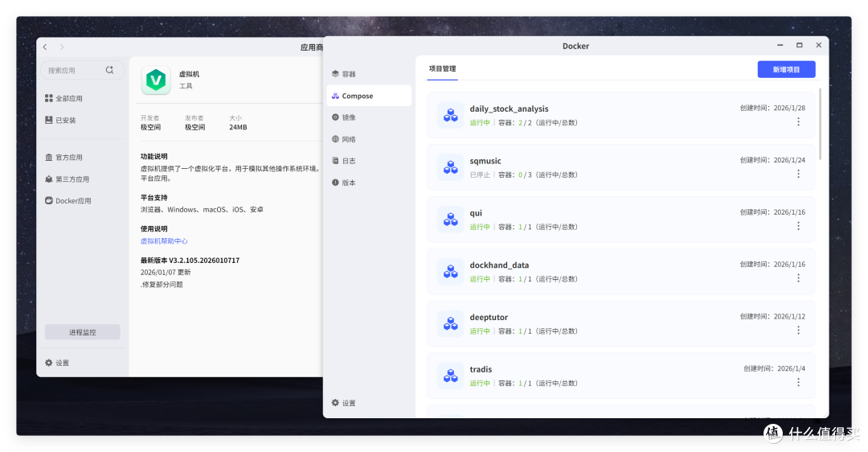This screenshot has height=452, width=868.
Task: Click the 24MB size value
Action: click(238, 127)
